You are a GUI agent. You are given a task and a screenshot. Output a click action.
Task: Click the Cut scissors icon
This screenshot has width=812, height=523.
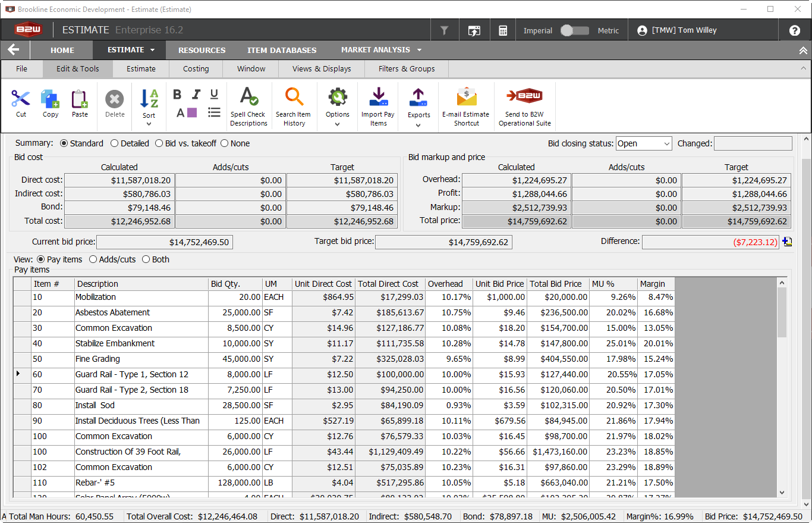tap(21, 98)
